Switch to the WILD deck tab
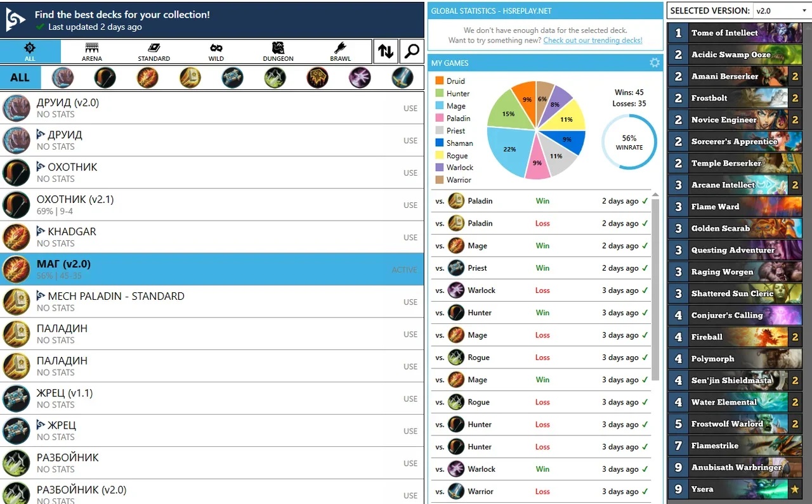This screenshot has height=504, width=812. (x=216, y=51)
